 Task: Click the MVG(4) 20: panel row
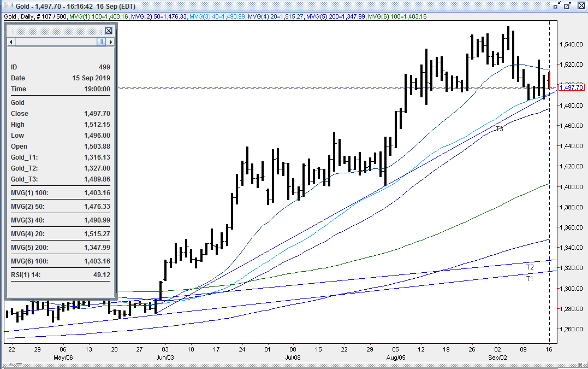[x=61, y=234]
